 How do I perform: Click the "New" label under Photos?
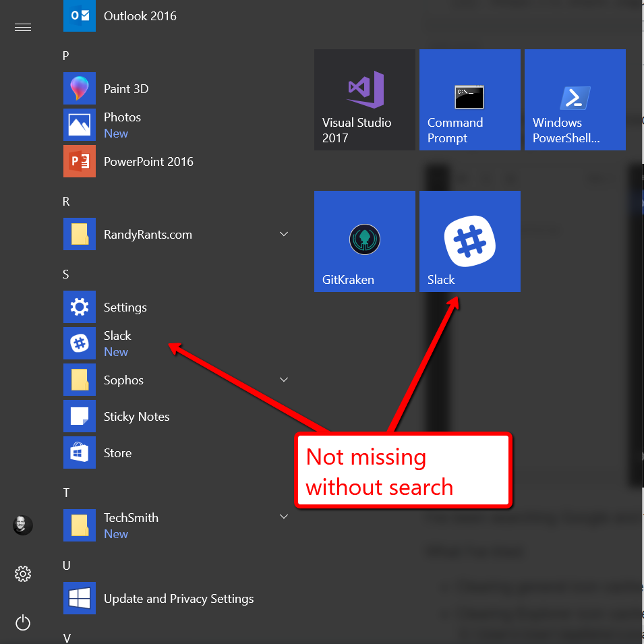pyautogui.click(x=116, y=134)
